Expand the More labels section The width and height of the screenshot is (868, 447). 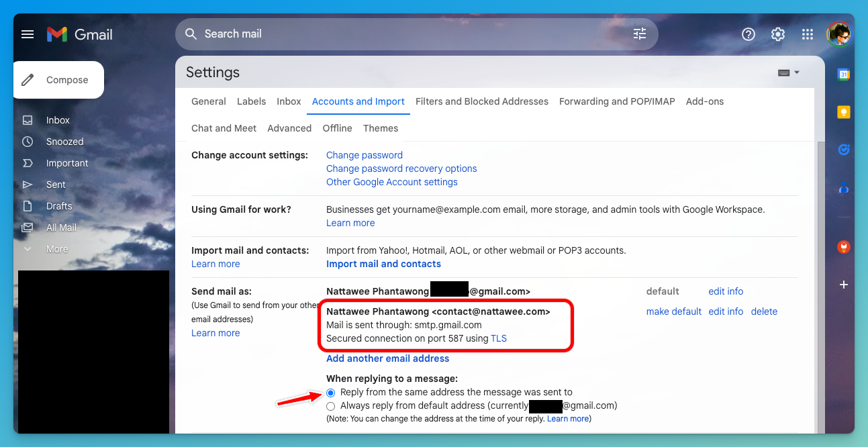coord(56,249)
